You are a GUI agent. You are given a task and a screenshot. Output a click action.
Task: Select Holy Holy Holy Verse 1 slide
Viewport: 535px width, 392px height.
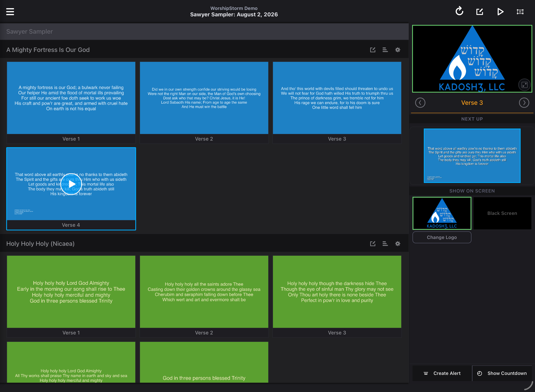point(71,296)
